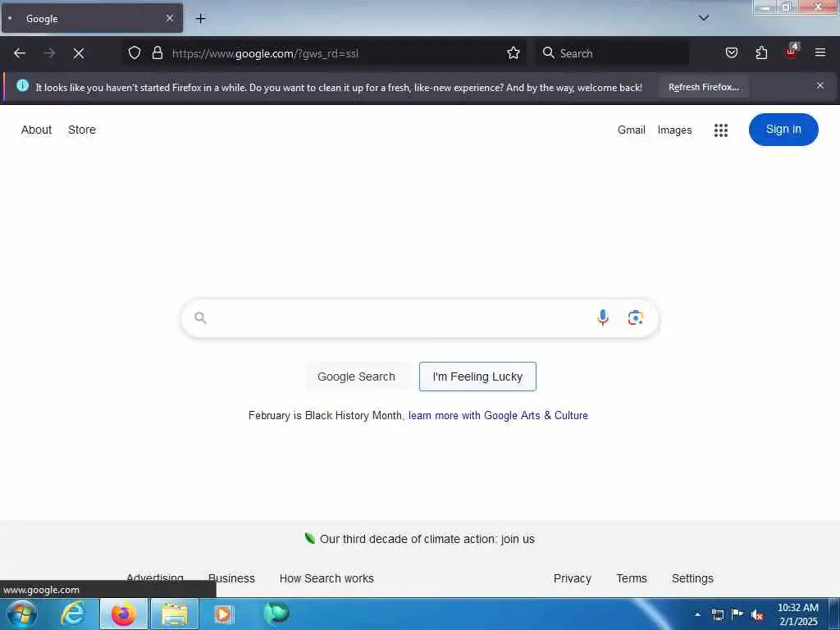Image resolution: width=840 pixels, height=630 pixels.
Task: Open the Business footer link
Action: (231, 578)
